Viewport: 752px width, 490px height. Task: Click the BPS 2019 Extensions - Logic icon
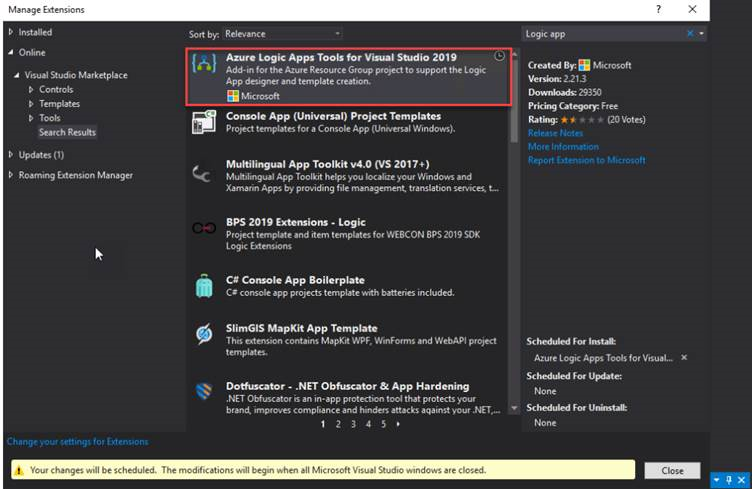[x=204, y=228]
